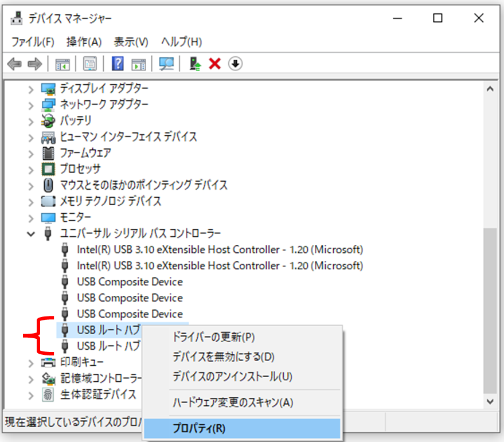Select プロパティ(R) in the context menu
Viewport: 504px width, 442px height.
click(x=242, y=428)
